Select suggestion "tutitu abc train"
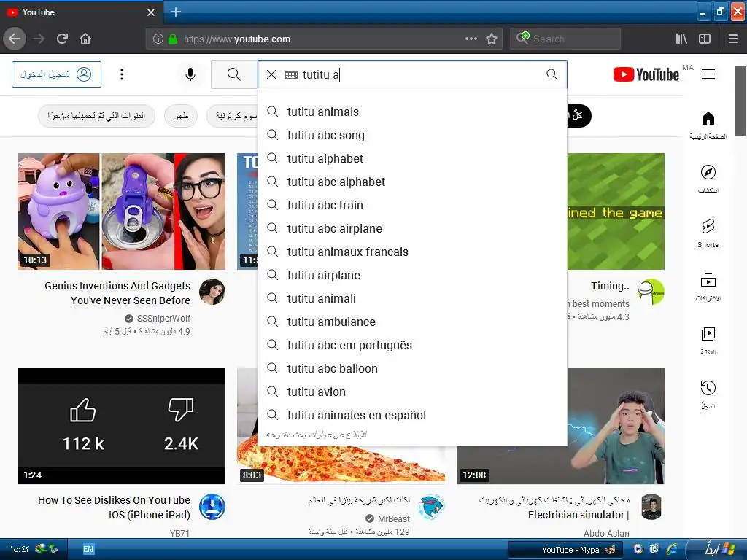Screen dimensions: 747x560 click(x=413, y=205)
